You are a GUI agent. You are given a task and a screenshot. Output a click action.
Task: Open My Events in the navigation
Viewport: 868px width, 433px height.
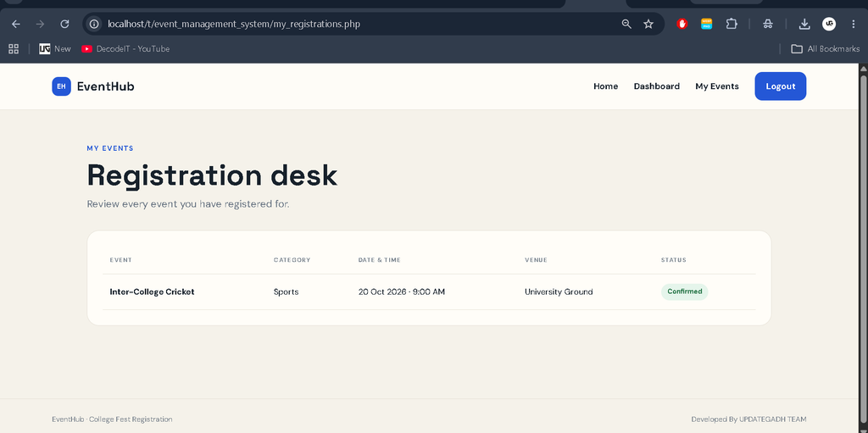click(717, 86)
